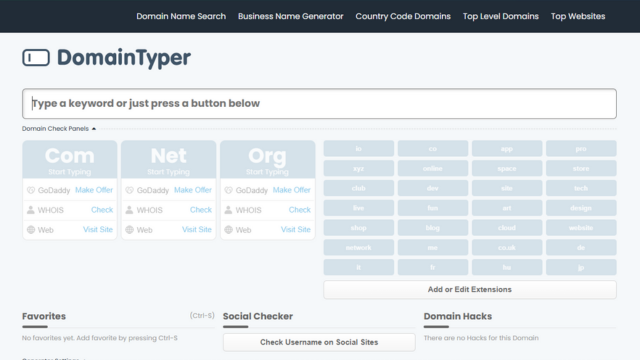Collapse the Domain Check Panels section
This screenshot has width=640, height=360.
[x=59, y=129]
